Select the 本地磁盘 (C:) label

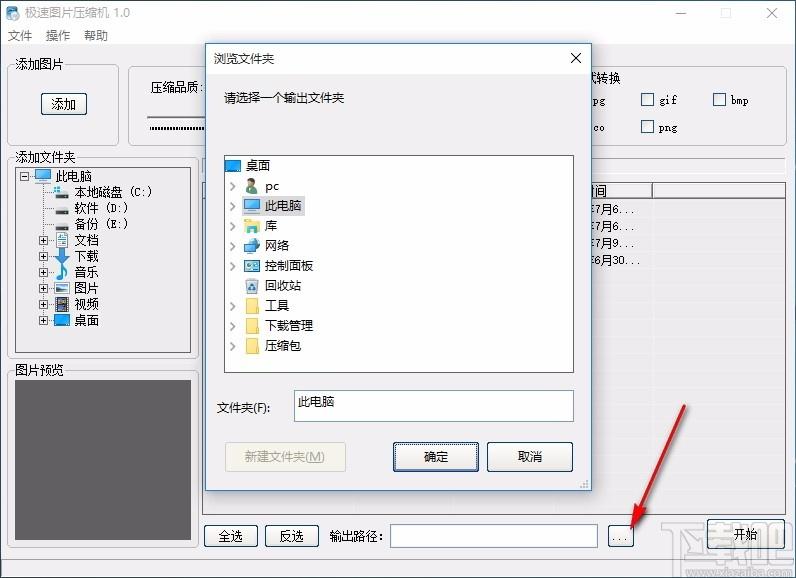113,192
